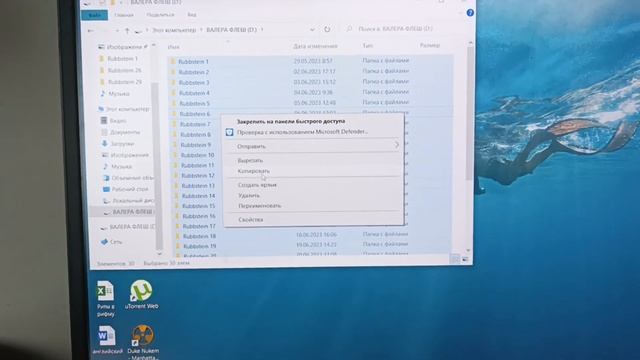Screen dimensions: 640x360
Task: Click the Microsoft Defender shield icon in the menu
Action: (229, 132)
